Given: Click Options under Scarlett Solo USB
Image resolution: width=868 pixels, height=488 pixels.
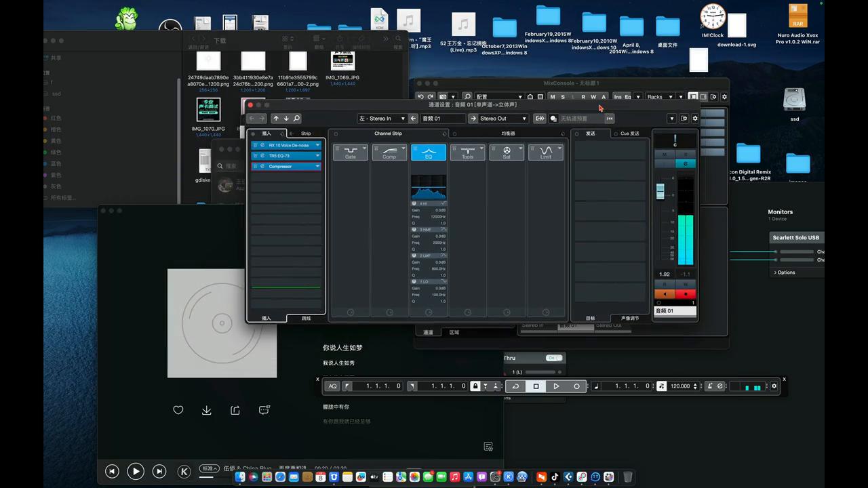Looking at the screenshot, I should [786, 272].
